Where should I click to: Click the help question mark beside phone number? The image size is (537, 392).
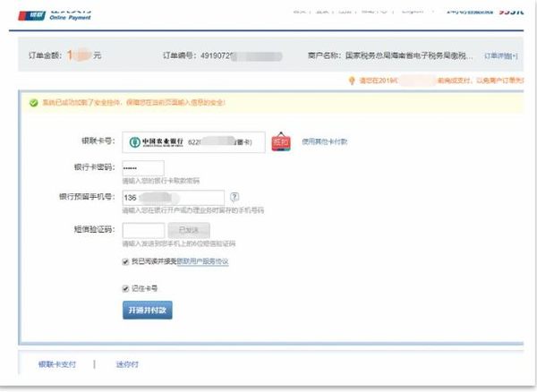click(234, 197)
